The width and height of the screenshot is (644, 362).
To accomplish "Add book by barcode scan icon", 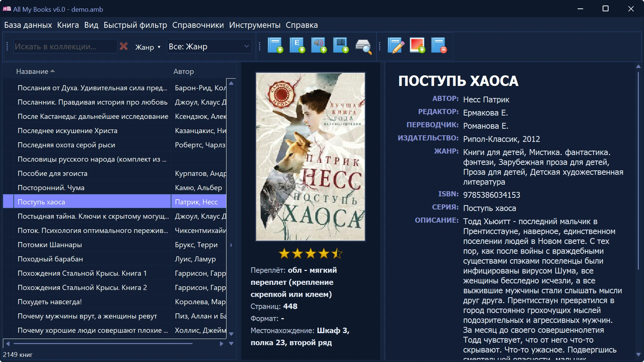I will (x=341, y=46).
